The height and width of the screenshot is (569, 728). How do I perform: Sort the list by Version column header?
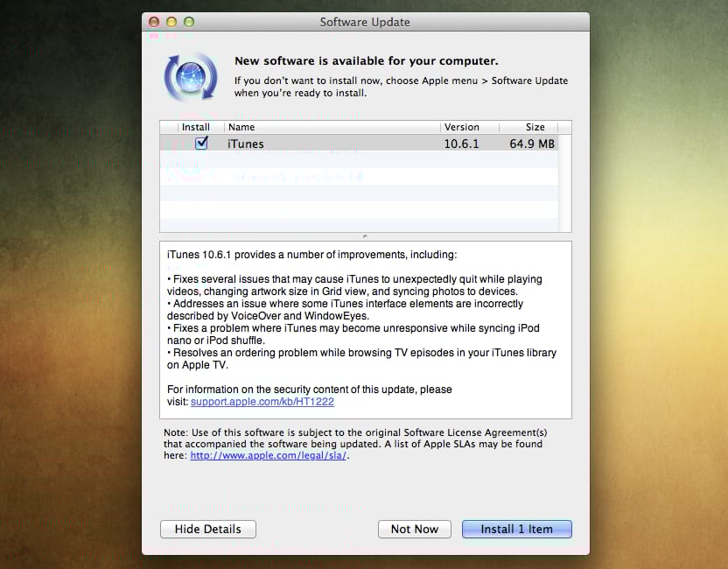click(x=469, y=127)
